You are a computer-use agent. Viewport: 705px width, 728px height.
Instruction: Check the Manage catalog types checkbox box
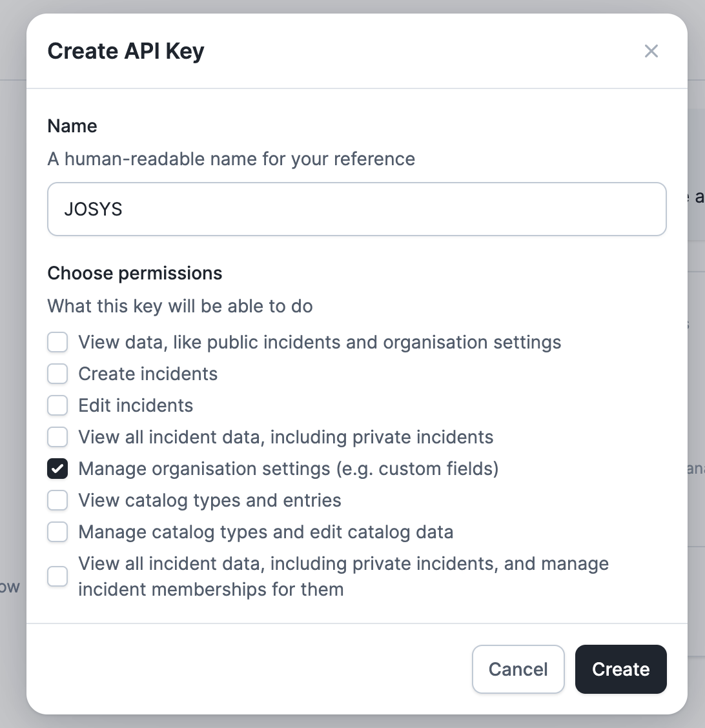57,532
